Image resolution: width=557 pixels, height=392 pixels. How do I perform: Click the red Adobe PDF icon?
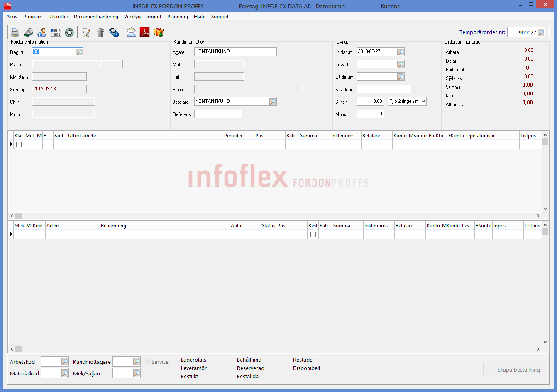pyautogui.click(x=144, y=32)
